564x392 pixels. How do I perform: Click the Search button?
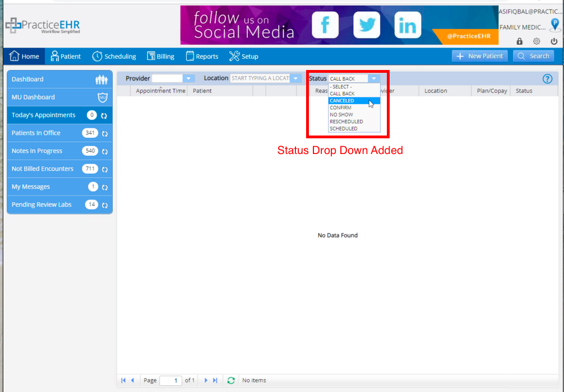[x=533, y=56]
